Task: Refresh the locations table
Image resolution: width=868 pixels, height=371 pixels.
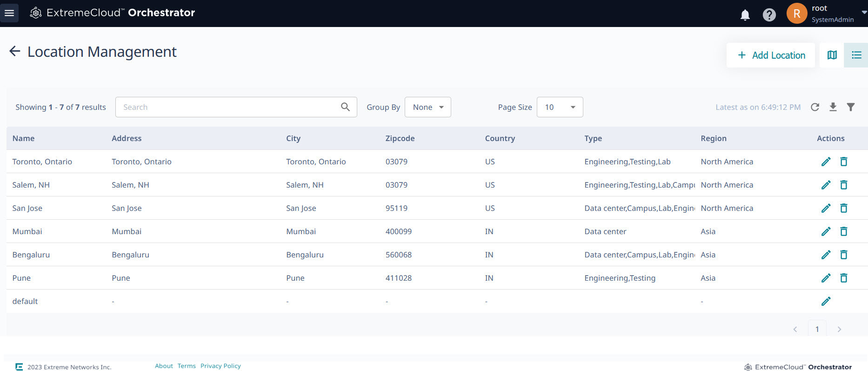Action: pyautogui.click(x=815, y=107)
